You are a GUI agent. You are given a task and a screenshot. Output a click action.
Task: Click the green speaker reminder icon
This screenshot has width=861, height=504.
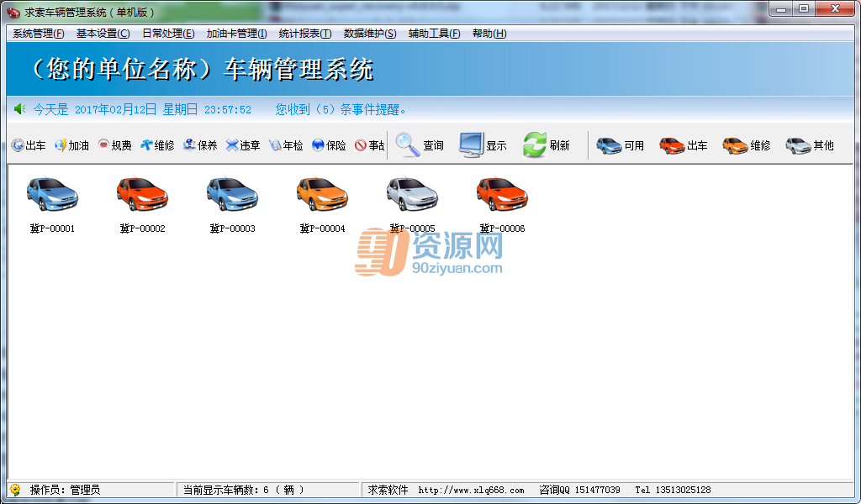point(20,109)
